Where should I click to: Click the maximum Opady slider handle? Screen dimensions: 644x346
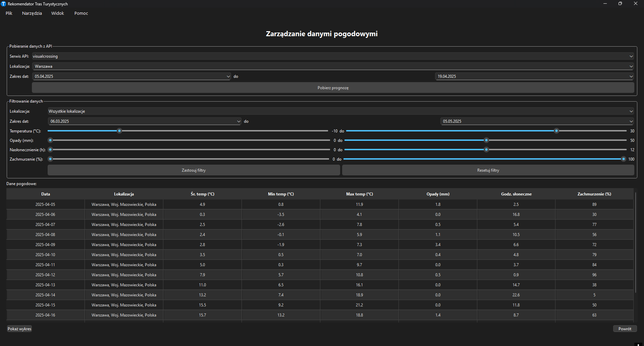click(486, 140)
